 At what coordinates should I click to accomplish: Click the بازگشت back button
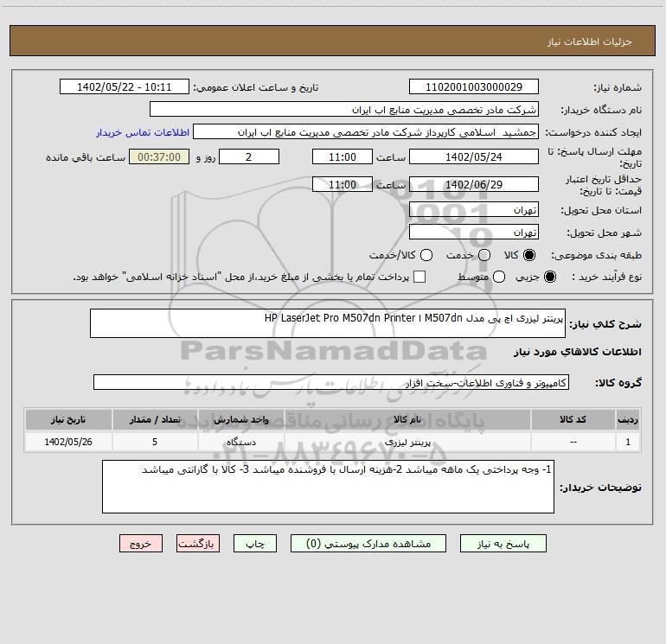[198, 544]
